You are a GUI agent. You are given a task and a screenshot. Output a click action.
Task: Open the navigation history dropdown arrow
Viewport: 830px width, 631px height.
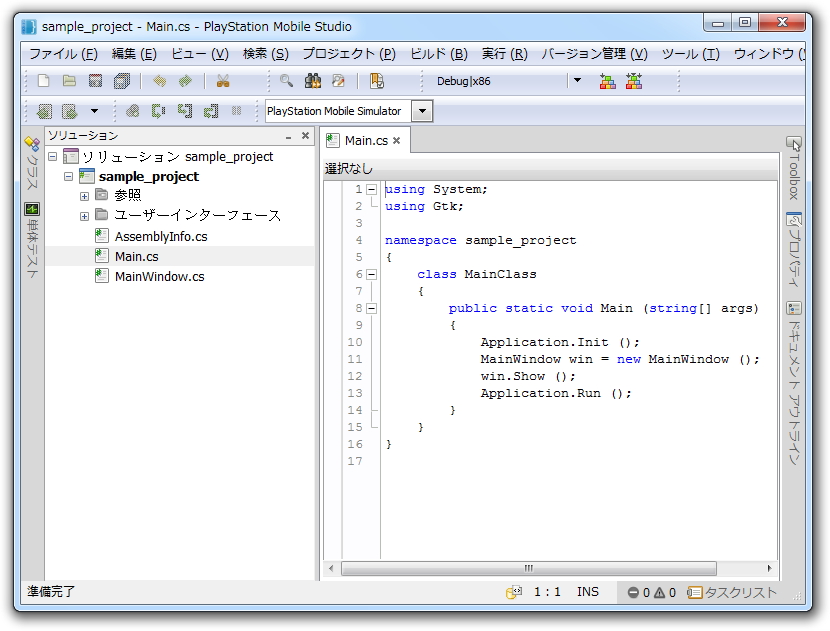[x=94, y=111]
